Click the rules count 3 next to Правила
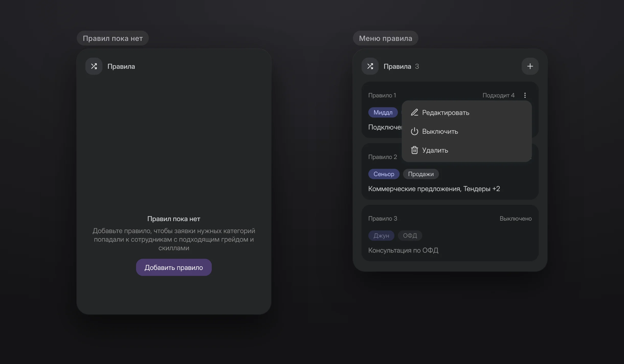Screen dimensions: 624x364 [417, 66]
